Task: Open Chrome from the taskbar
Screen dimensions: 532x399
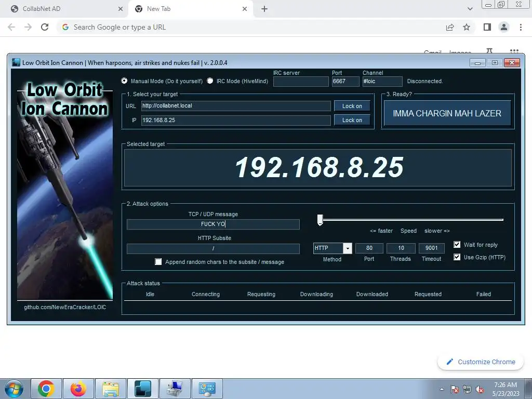Action: coord(46,389)
